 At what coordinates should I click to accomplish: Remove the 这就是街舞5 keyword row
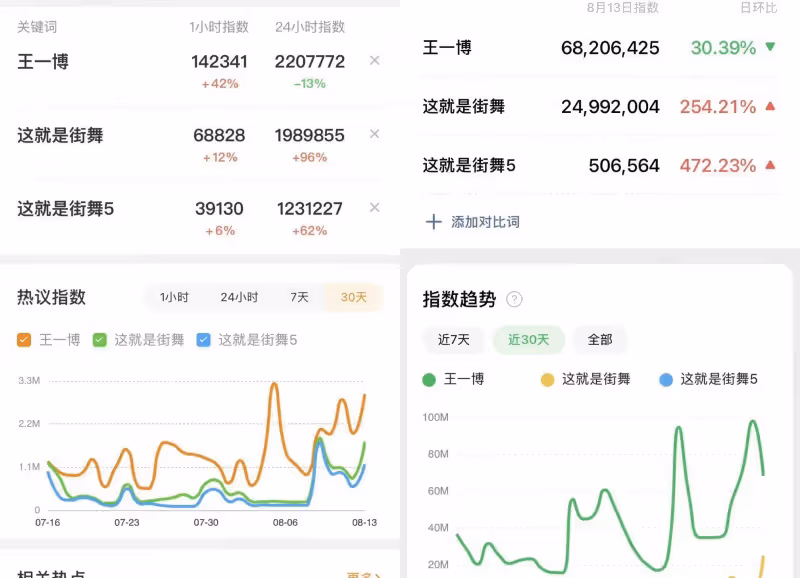[x=374, y=208]
